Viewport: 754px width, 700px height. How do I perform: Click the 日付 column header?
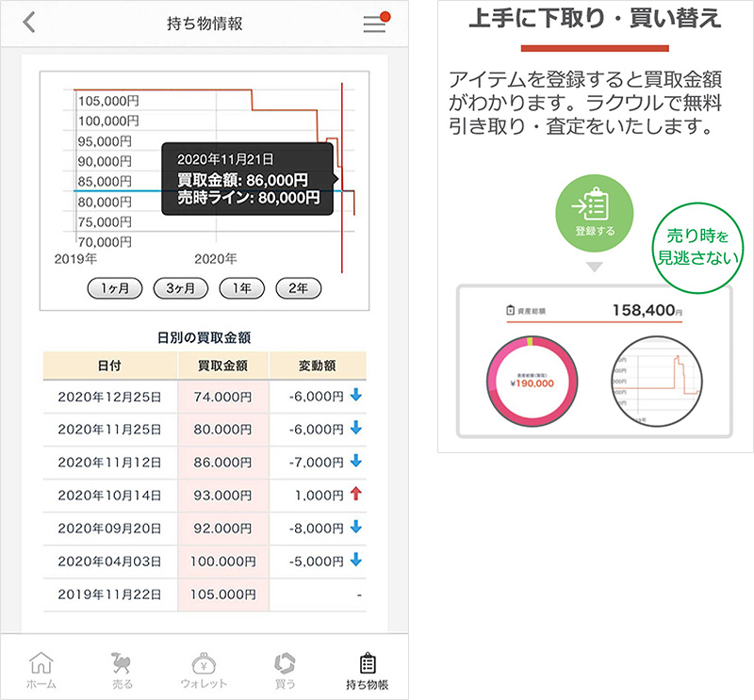(x=109, y=365)
